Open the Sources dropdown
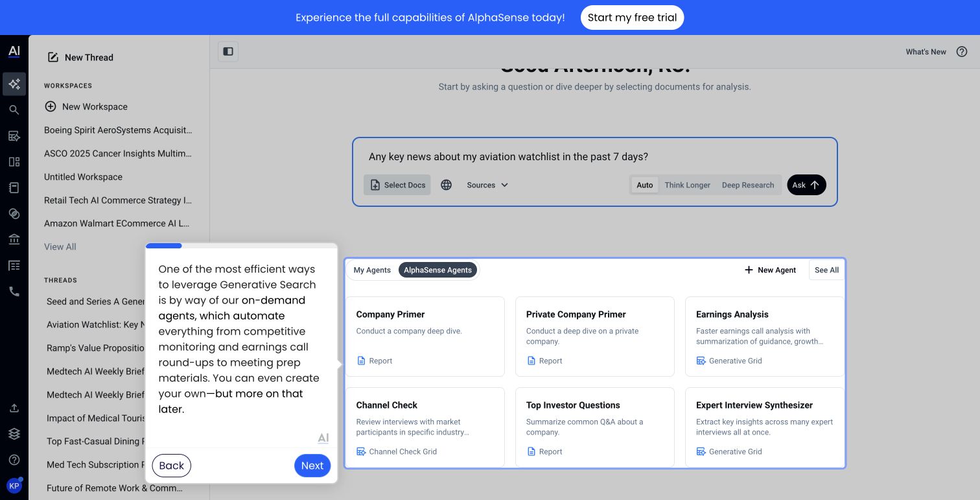Screen dimensions: 980x500 click(x=487, y=185)
